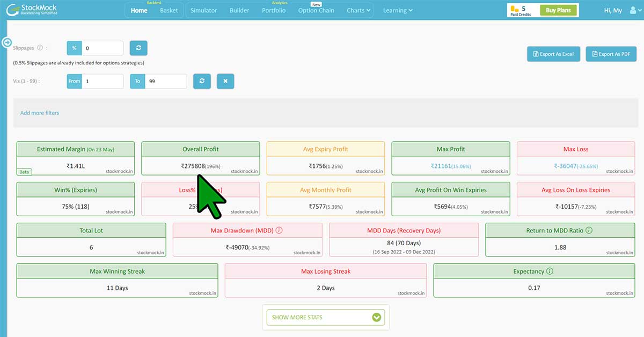This screenshot has width=644, height=337.
Task: Click the paid credits coins icon
Action: 515,9
